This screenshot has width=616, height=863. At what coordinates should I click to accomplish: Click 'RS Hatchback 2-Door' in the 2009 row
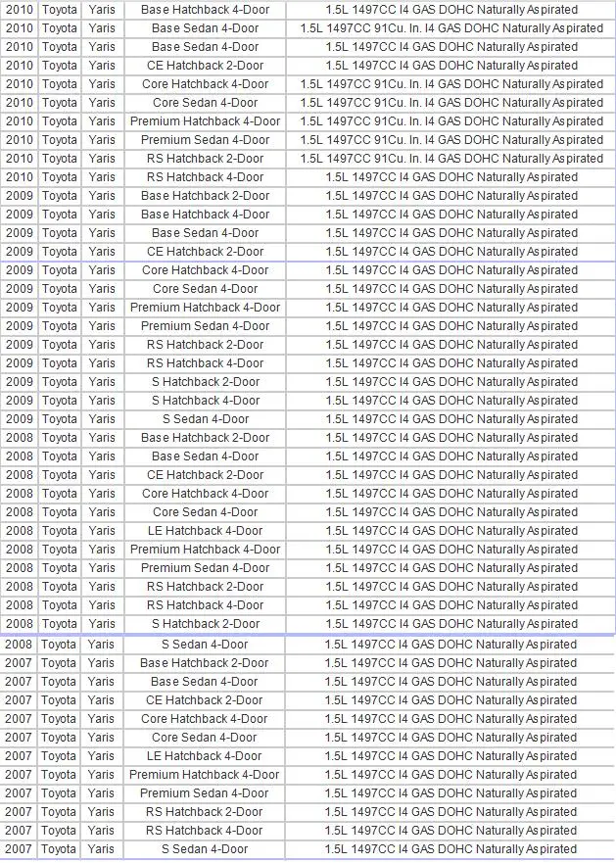pos(206,345)
